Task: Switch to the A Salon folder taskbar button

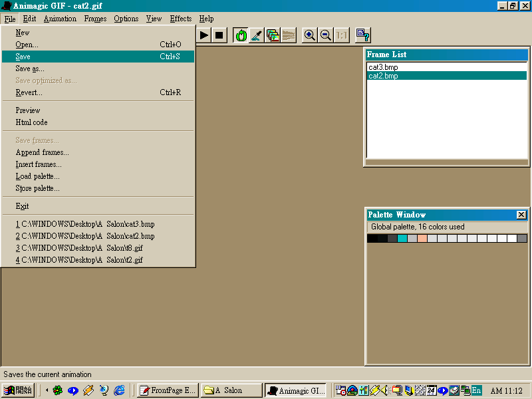Action: pyautogui.click(x=231, y=390)
